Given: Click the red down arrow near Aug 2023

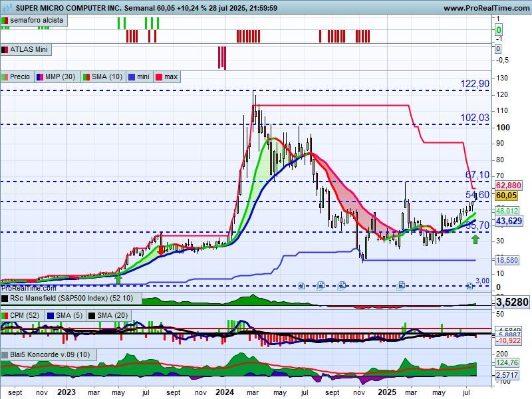Looking at the screenshot, I should (x=160, y=251).
